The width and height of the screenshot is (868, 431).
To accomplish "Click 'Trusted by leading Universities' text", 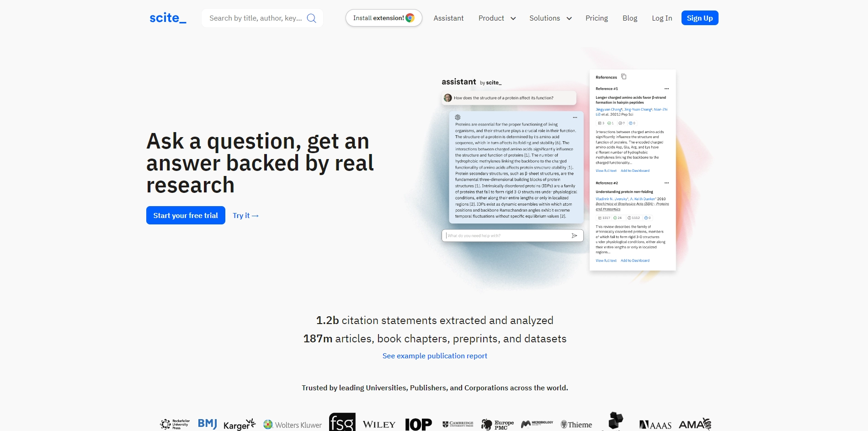I will pyautogui.click(x=435, y=388).
